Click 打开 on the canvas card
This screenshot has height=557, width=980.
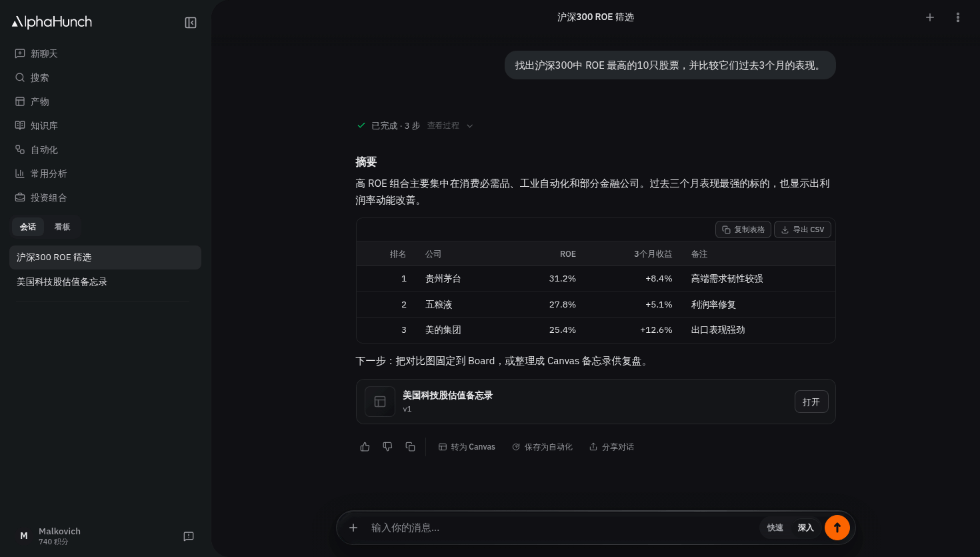pyautogui.click(x=811, y=402)
